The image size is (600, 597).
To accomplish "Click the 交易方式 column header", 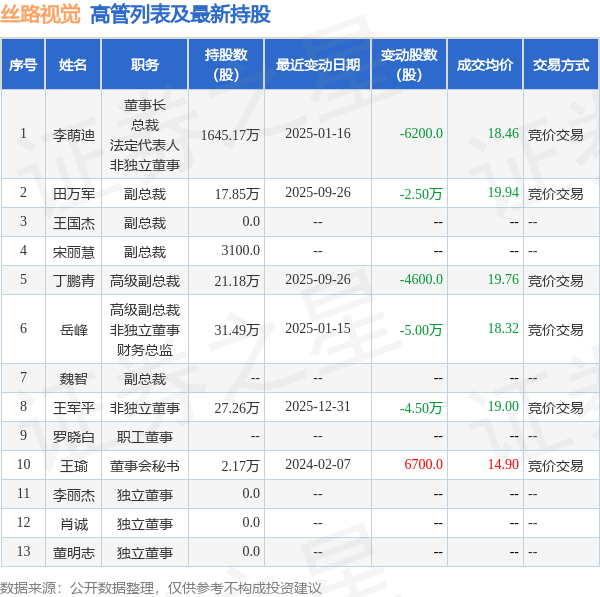I will 561,65.
